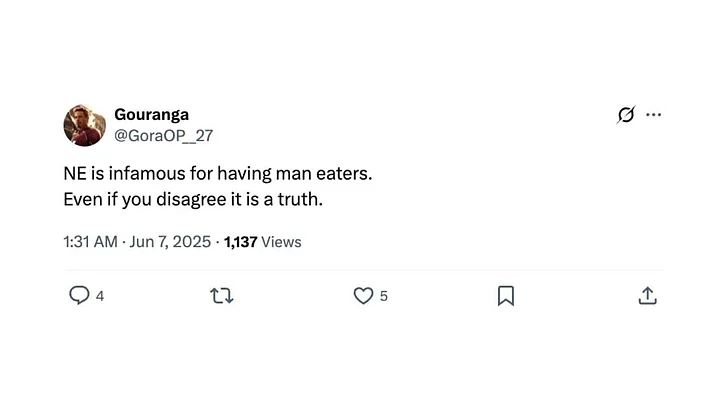Click the 1:31 AM timestamp

[x=92, y=242]
